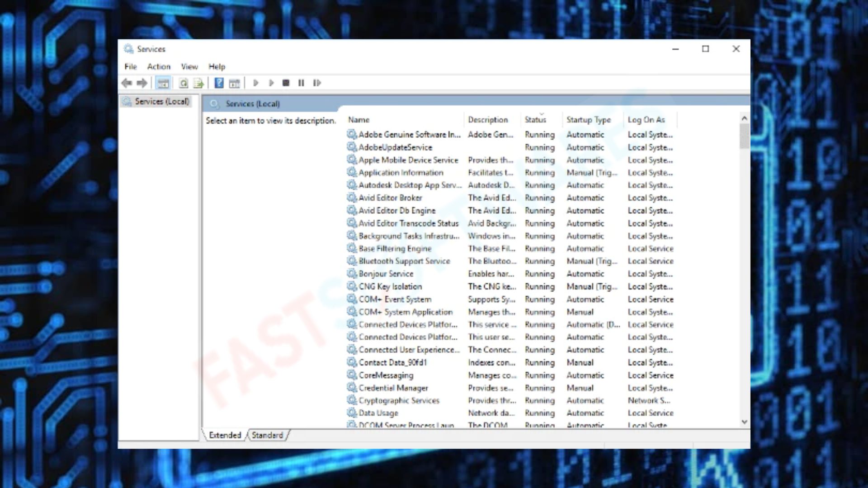Click gear icon beside AdobeUpdateService
The image size is (868, 488).
click(x=352, y=147)
